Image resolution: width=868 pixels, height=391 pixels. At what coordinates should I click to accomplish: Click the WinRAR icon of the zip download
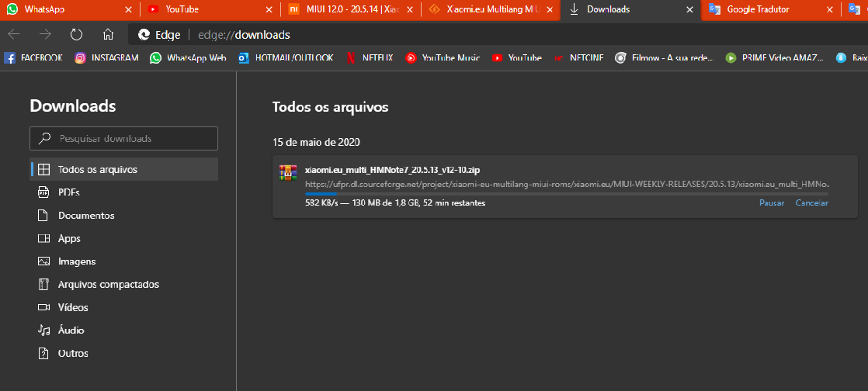click(288, 172)
